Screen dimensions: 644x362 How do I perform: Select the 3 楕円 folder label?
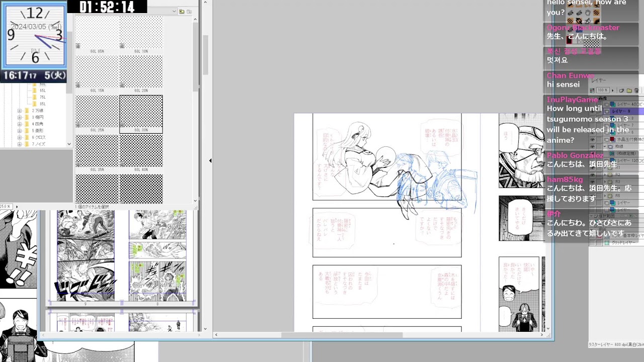[37, 117]
